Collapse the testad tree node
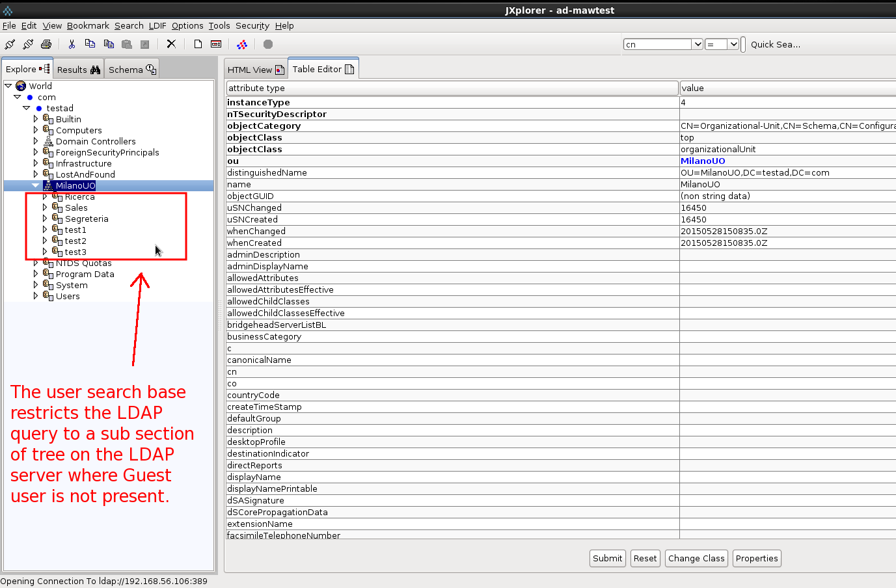Viewport: 896px width, 588px height. [x=27, y=108]
